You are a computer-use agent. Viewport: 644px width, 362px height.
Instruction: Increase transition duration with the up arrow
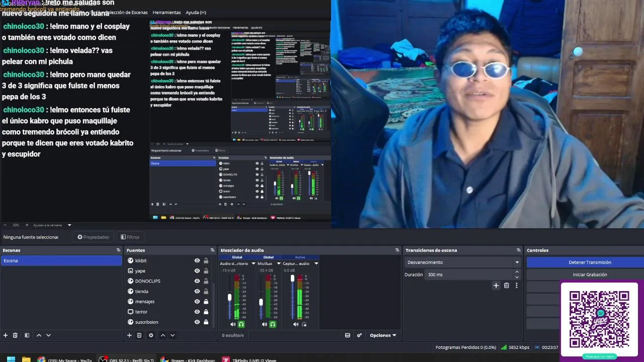coord(517,272)
